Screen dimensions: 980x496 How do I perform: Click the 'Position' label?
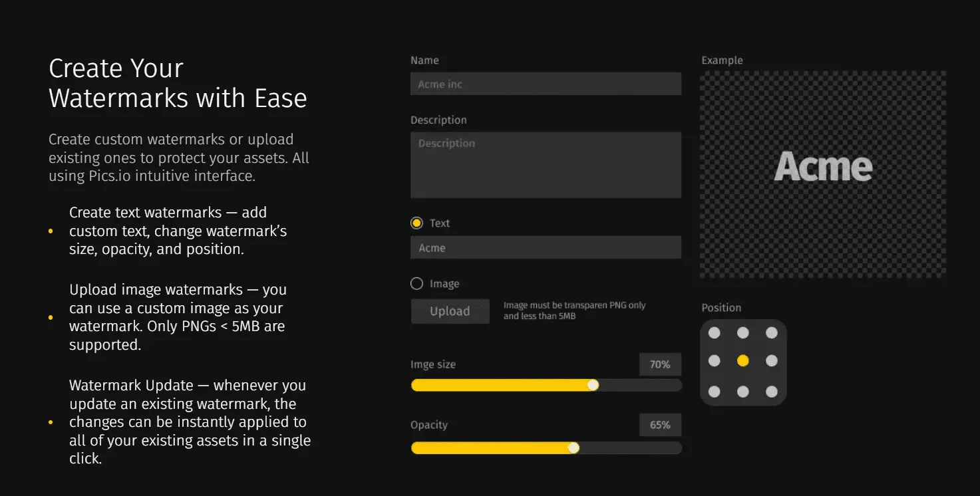point(721,308)
